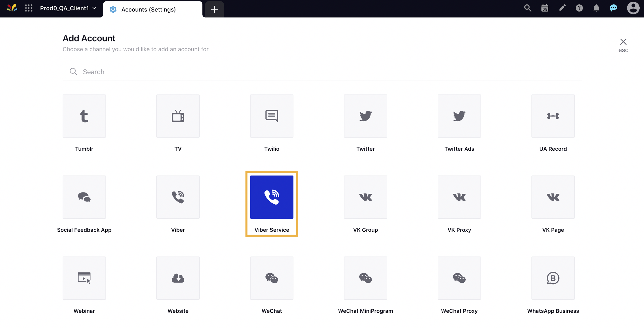Select the Twitter channel icon
Image resolution: width=644 pixels, height=328 pixels.
[x=366, y=116]
